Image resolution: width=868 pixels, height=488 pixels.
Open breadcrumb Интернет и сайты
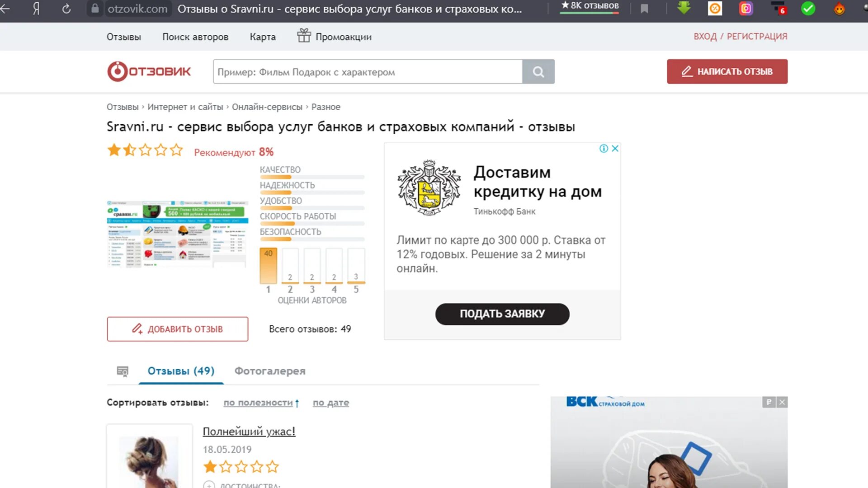[x=185, y=107]
